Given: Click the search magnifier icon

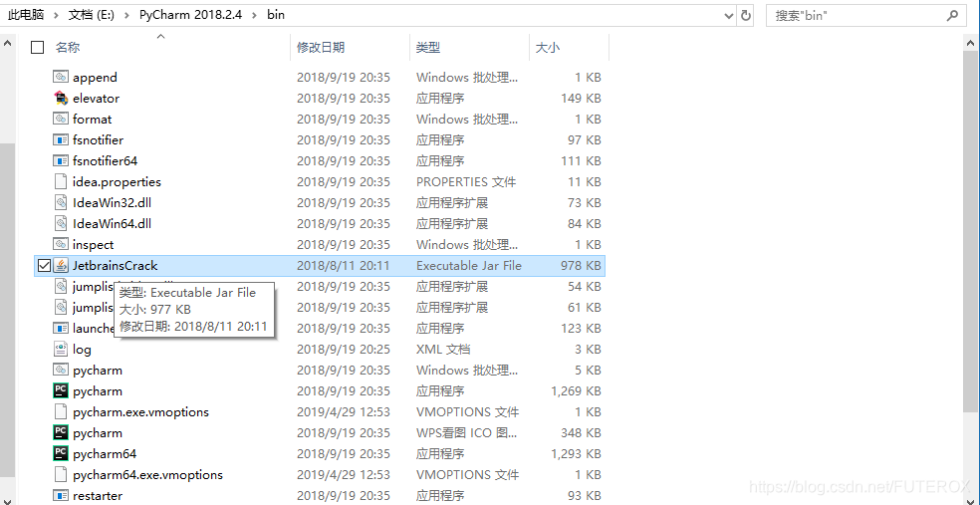Looking at the screenshot, I should (x=952, y=15).
